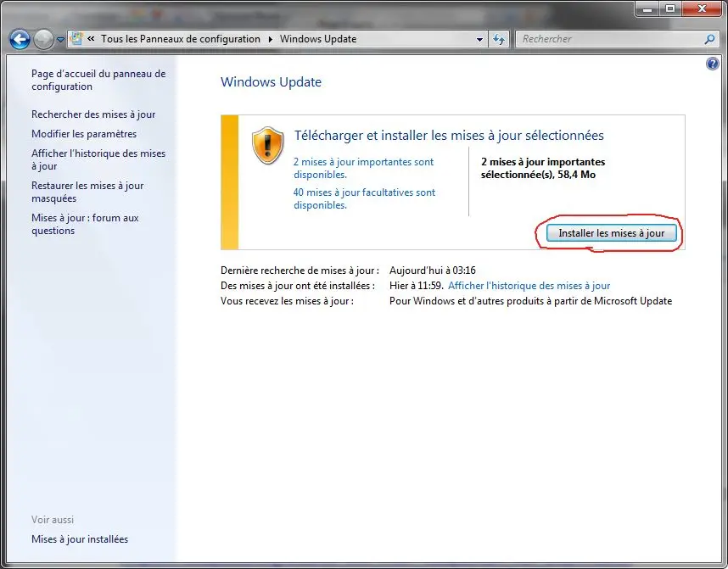Click 'Aujourd'hui à 03:16' text
Image resolution: width=728 pixels, height=569 pixels.
432,271
